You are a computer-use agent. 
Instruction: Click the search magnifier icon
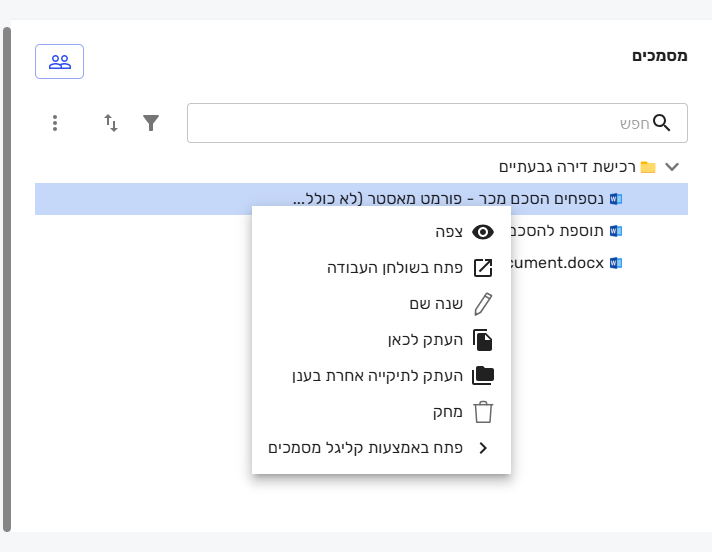click(x=661, y=123)
